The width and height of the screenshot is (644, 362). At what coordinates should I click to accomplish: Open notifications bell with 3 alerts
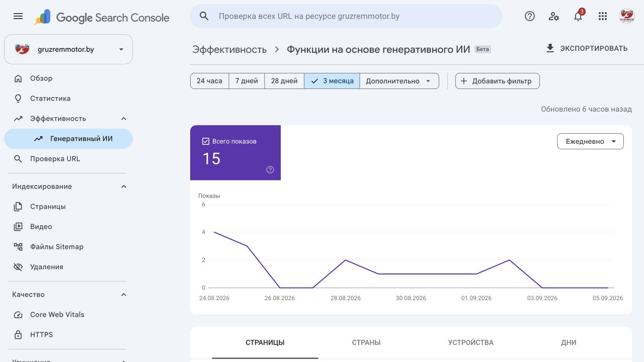pyautogui.click(x=579, y=15)
